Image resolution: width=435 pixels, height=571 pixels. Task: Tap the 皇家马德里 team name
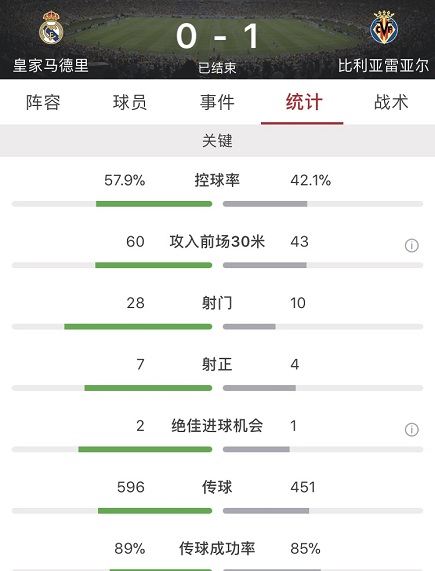[51, 66]
